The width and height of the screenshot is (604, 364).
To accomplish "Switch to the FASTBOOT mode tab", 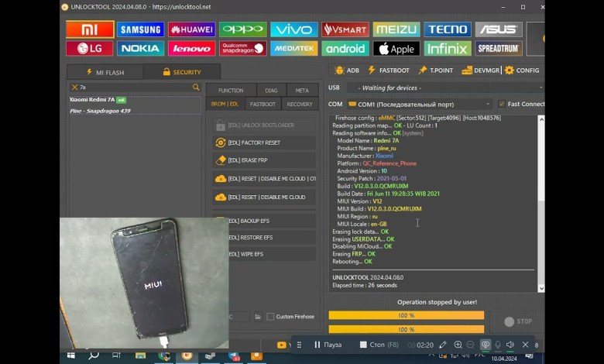I will point(263,104).
